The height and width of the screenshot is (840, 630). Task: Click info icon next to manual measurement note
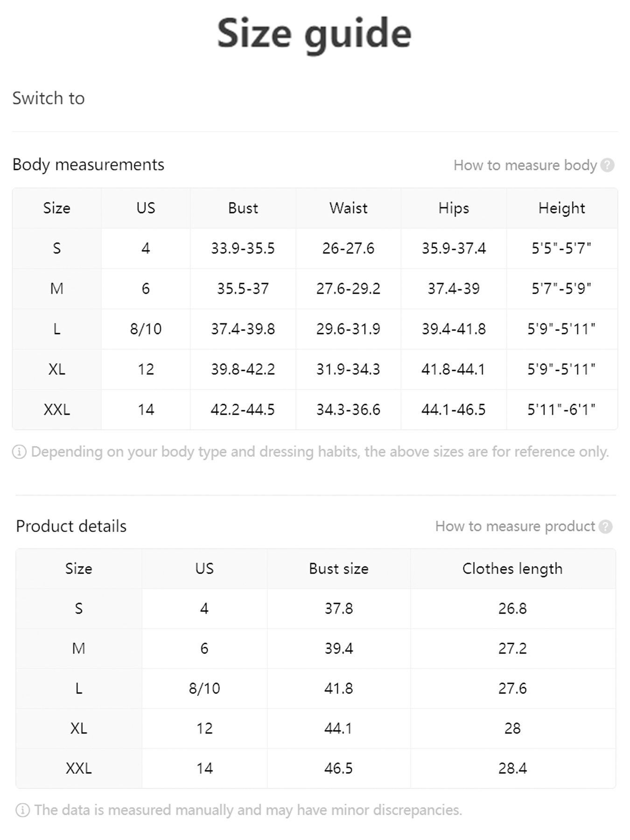(22, 810)
